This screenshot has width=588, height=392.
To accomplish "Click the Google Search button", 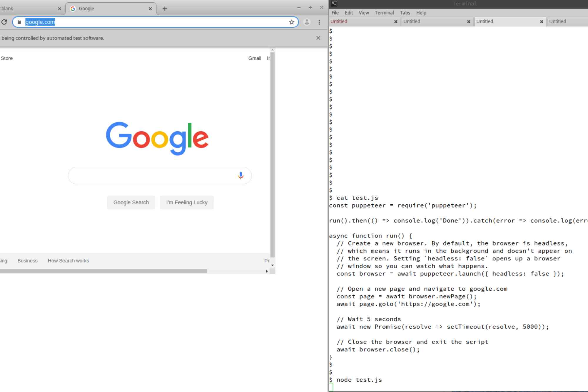I will [x=131, y=202].
